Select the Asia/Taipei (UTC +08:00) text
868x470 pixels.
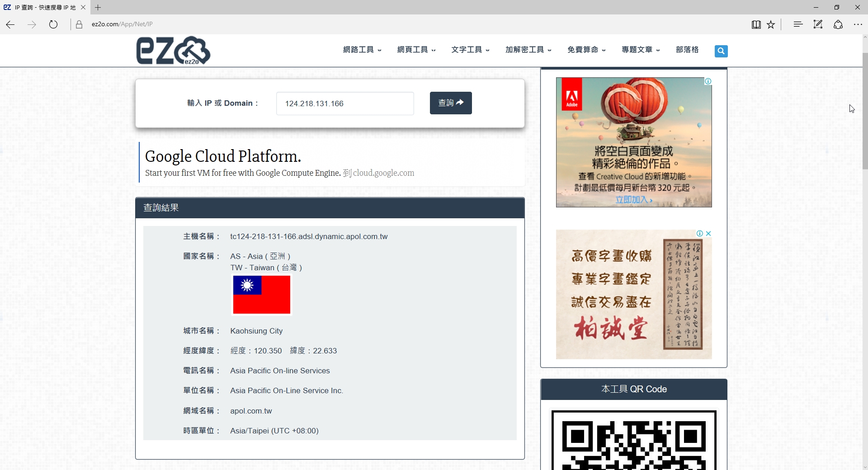click(x=274, y=431)
